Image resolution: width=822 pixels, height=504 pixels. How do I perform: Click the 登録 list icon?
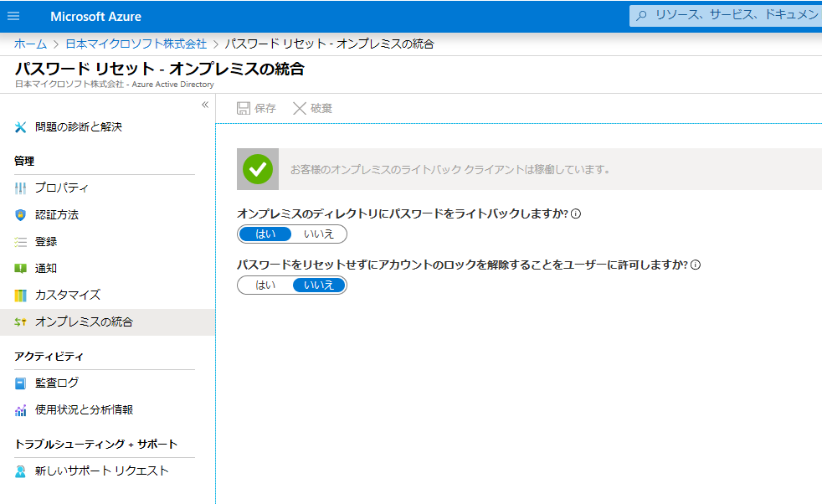[20, 242]
